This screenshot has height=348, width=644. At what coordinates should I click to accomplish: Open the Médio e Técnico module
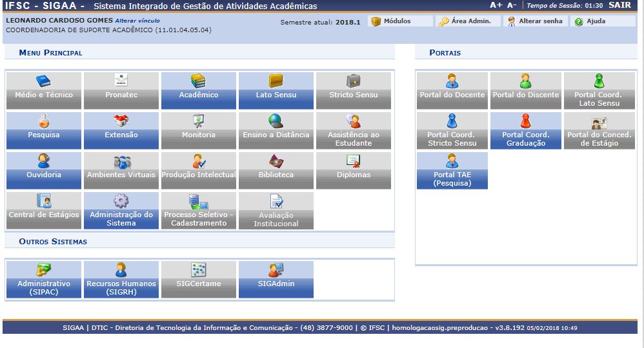(x=44, y=90)
